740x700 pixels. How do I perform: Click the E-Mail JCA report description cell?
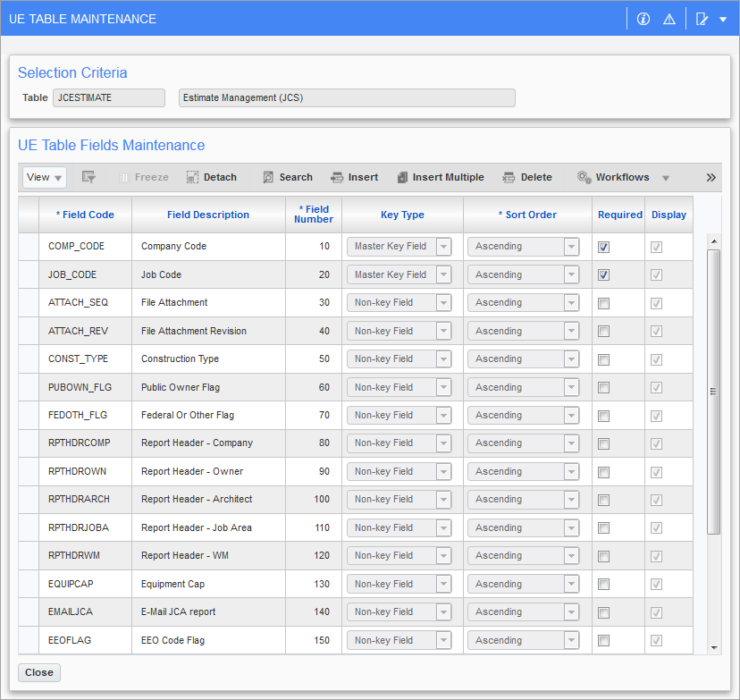tap(208, 611)
